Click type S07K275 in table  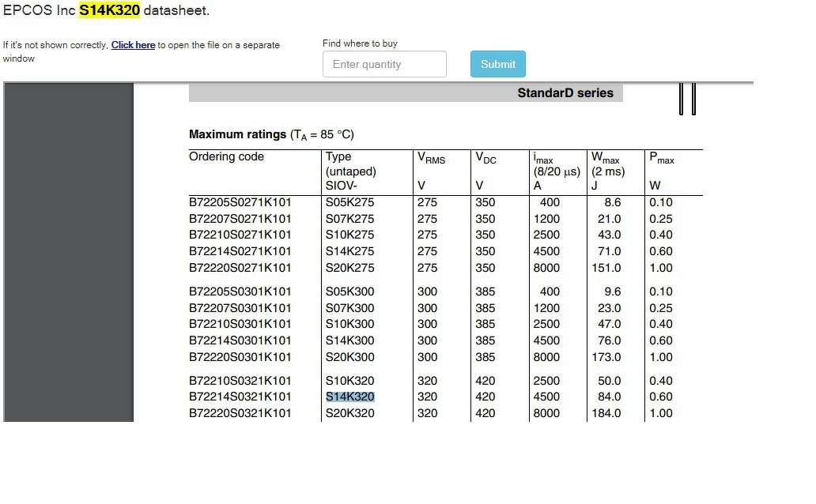(x=349, y=219)
